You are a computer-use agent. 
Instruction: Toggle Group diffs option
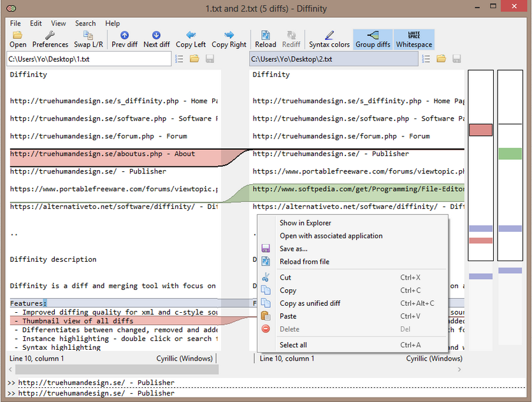pos(373,39)
